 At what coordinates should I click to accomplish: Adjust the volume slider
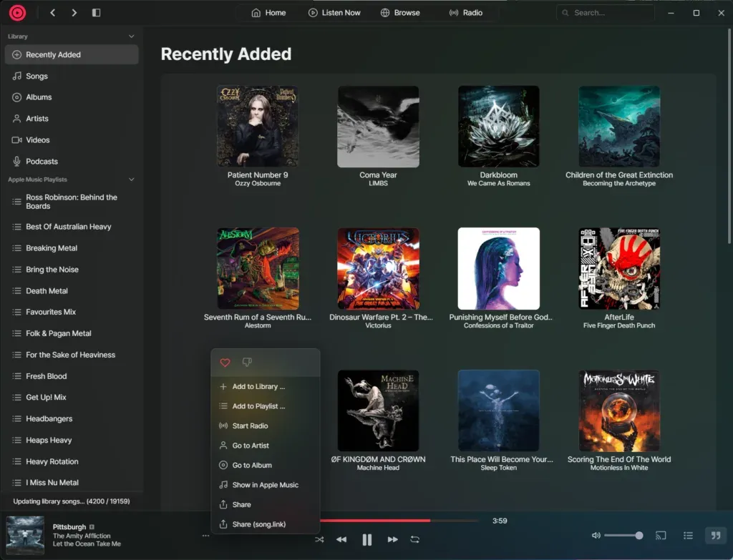pyautogui.click(x=623, y=535)
